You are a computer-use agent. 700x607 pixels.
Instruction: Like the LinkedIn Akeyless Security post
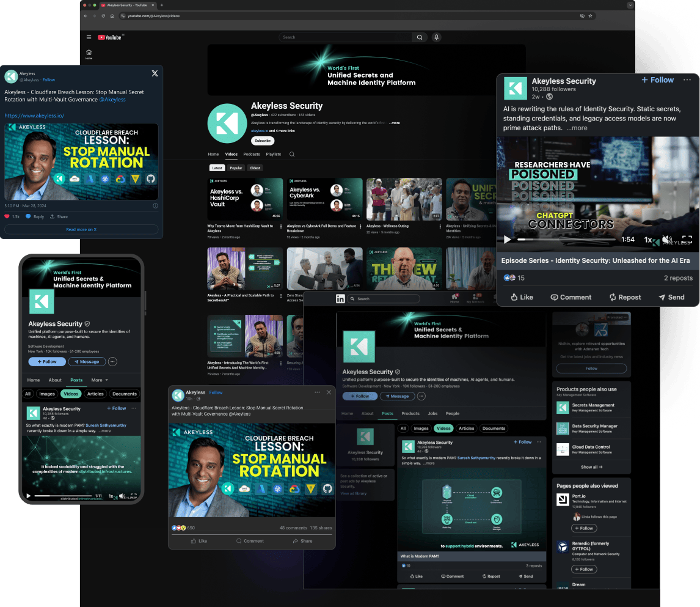[522, 298]
